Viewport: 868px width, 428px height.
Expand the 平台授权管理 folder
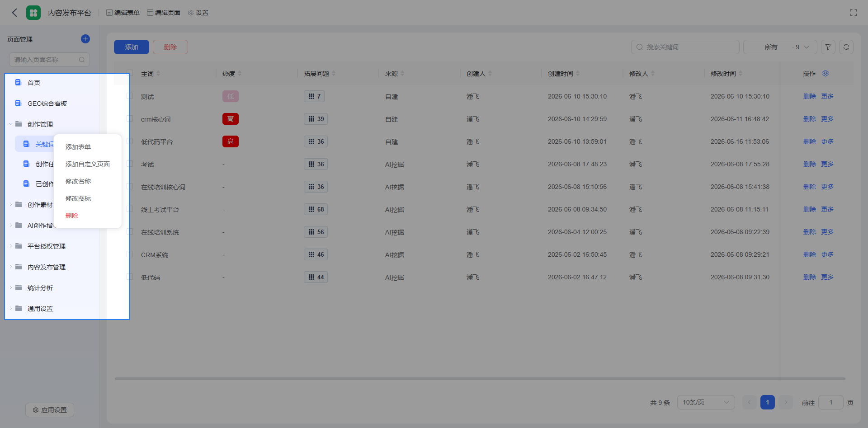click(11, 246)
